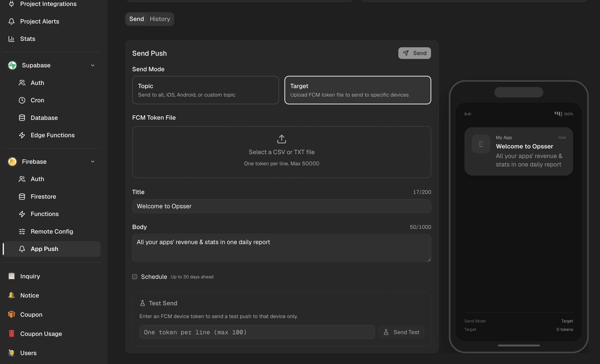Click the Send Test button
600x364 pixels.
click(x=401, y=332)
